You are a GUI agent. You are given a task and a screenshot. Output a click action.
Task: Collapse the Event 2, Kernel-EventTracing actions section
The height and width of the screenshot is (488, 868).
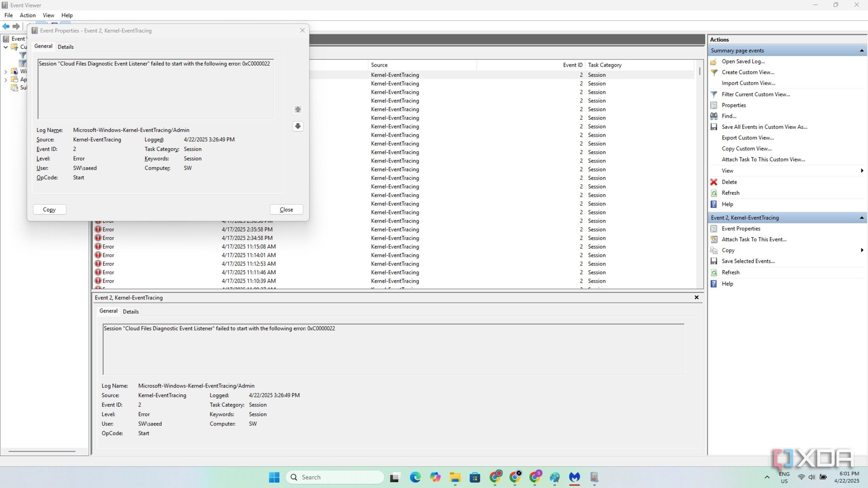pos(861,218)
